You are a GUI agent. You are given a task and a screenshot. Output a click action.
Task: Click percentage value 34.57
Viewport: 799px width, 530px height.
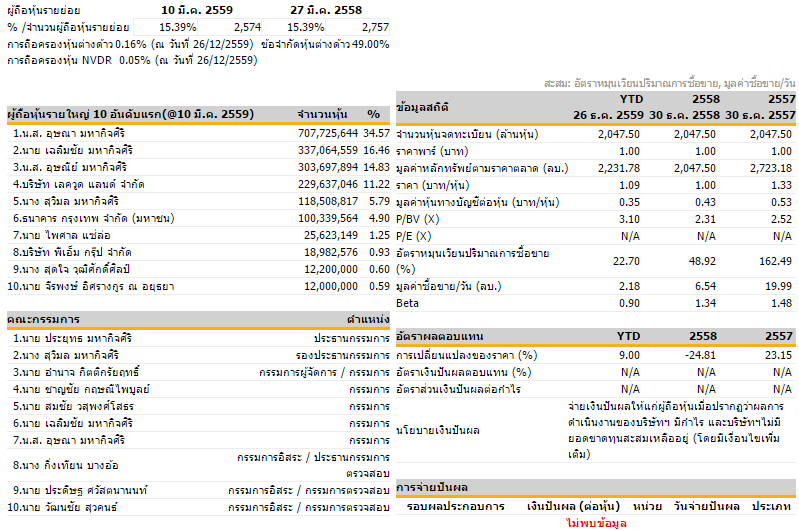tap(377, 134)
